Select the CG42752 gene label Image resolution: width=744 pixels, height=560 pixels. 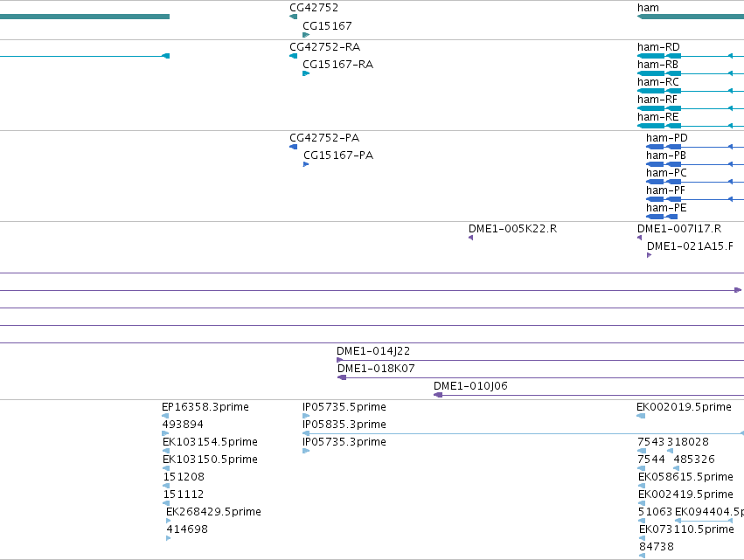pyautogui.click(x=314, y=8)
